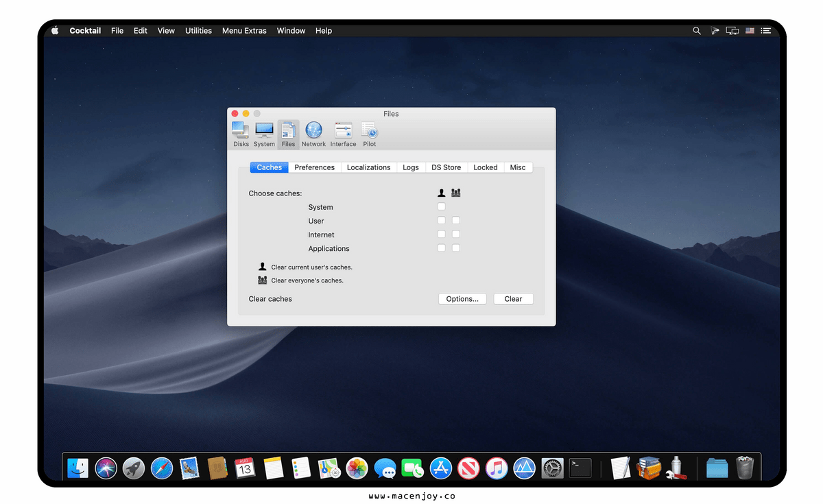
Task: Open TextEdit document icon in Dock
Action: point(620,468)
